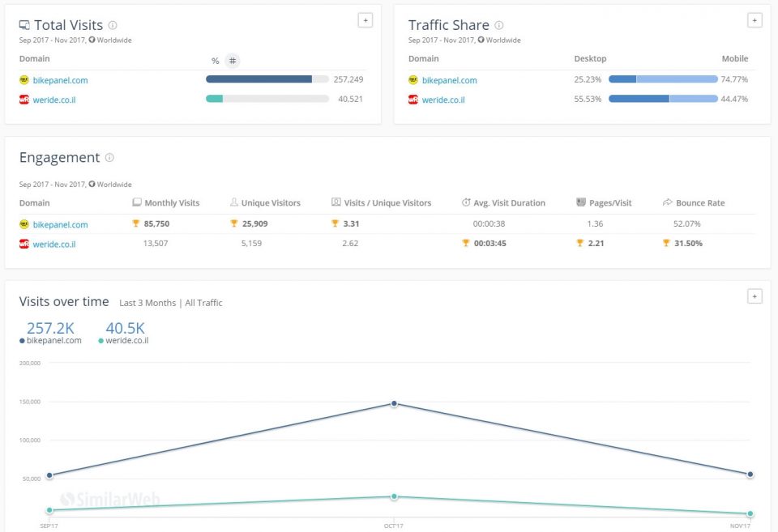Click the monitor icon beside Total Visits title
The height and width of the screenshot is (532, 778).
pos(24,25)
